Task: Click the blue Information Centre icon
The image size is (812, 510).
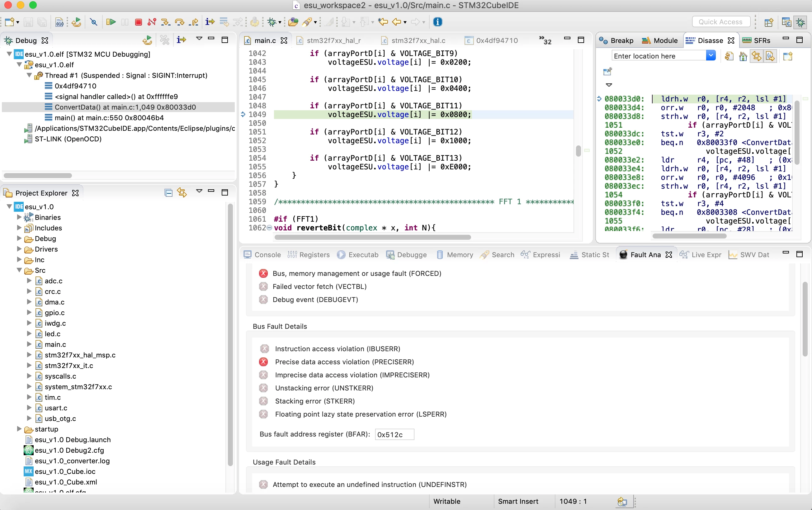Action: pos(437,22)
